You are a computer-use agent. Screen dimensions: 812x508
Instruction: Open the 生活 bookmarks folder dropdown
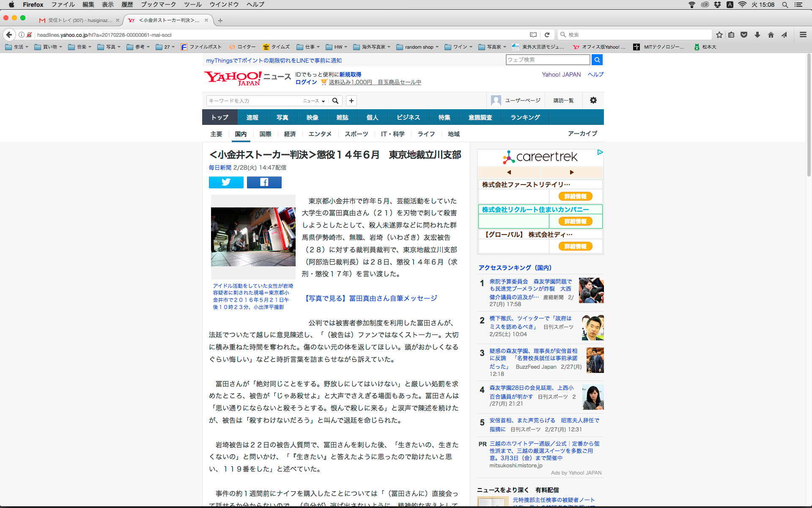click(x=17, y=47)
